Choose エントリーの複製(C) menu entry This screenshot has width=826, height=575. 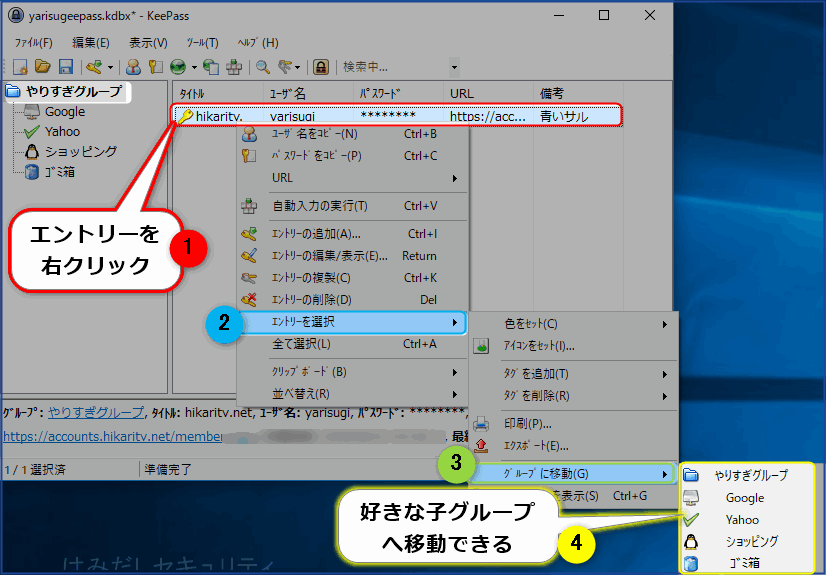(x=352, y=278)
